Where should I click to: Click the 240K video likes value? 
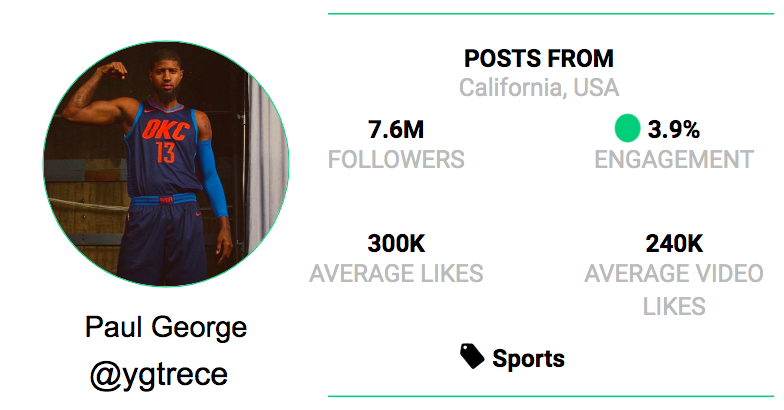pyautogui.click(x=674, y=243)
